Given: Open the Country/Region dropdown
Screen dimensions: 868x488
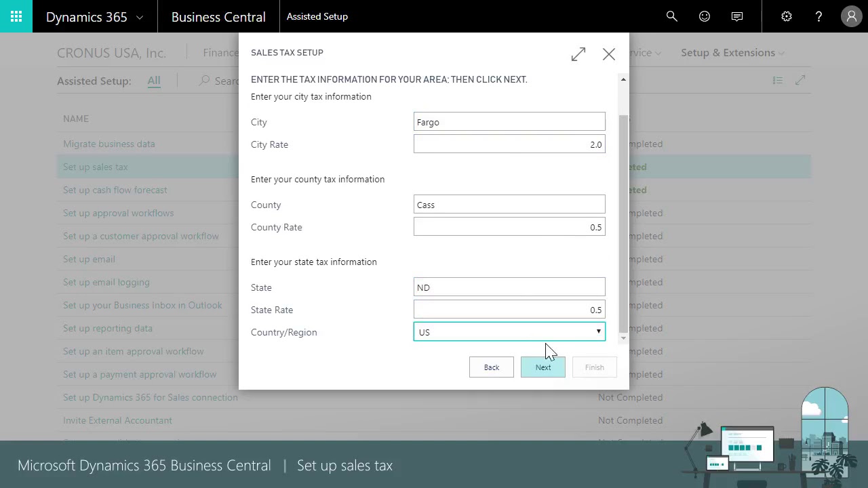Looking at the screenshot, I should 509,332.
